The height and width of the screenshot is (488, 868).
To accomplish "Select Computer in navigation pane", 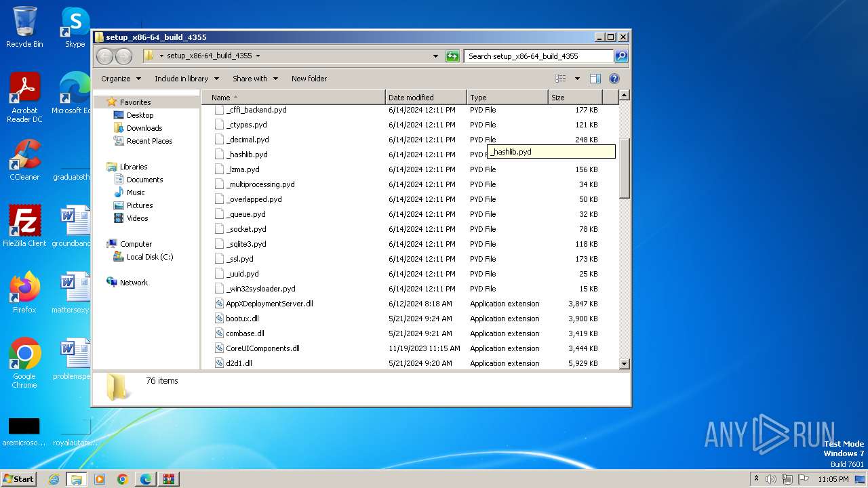I will tap(136, 244).
